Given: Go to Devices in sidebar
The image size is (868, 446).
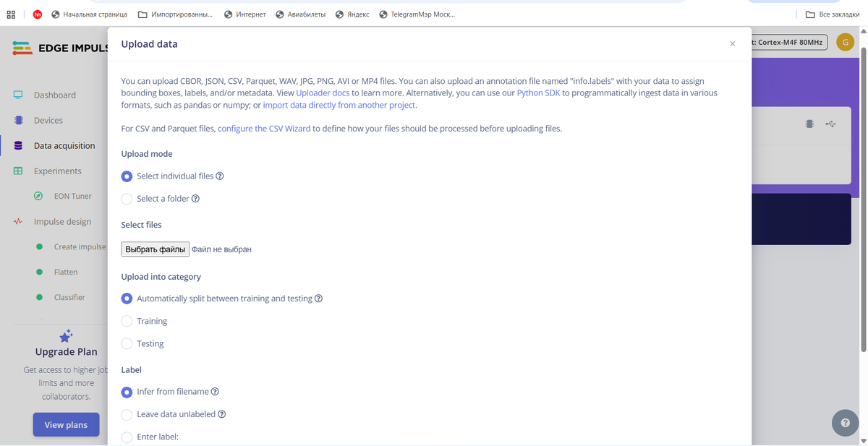Looking at the screenshot, I should click(48, 120).
